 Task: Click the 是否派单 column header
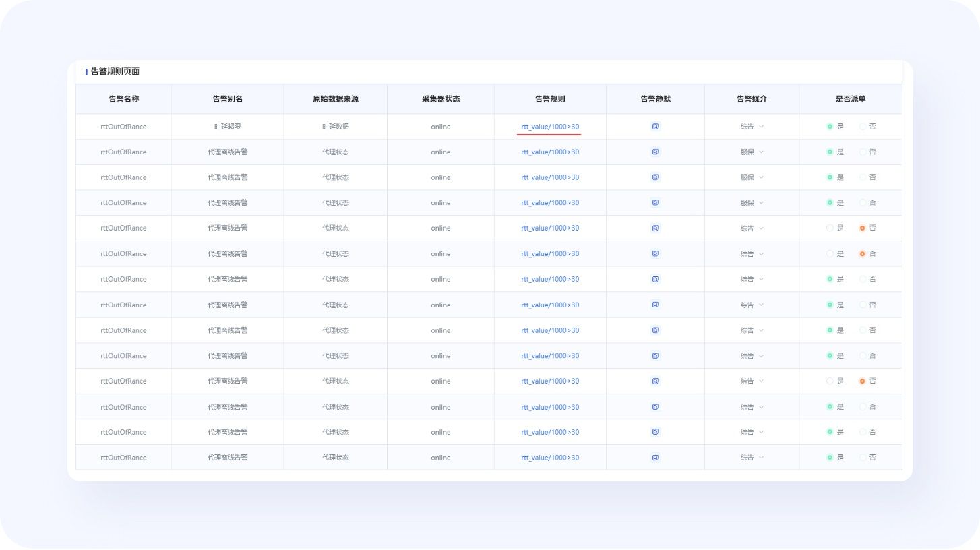click(850, 98)
